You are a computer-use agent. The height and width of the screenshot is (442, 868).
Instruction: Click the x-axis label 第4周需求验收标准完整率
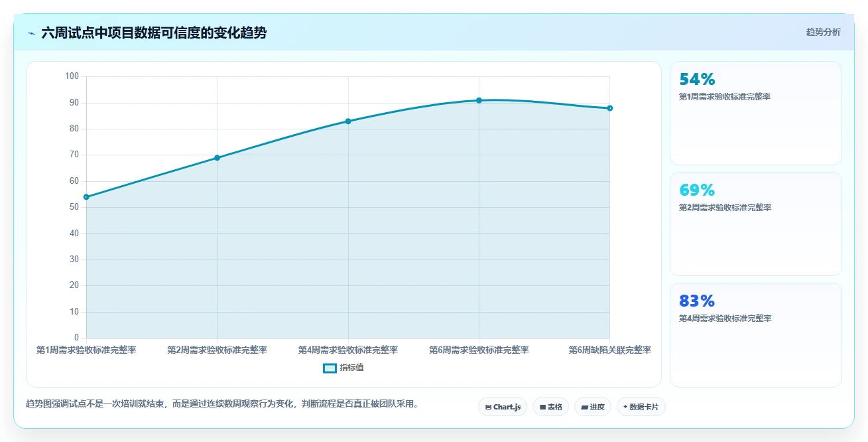[348, 350]
